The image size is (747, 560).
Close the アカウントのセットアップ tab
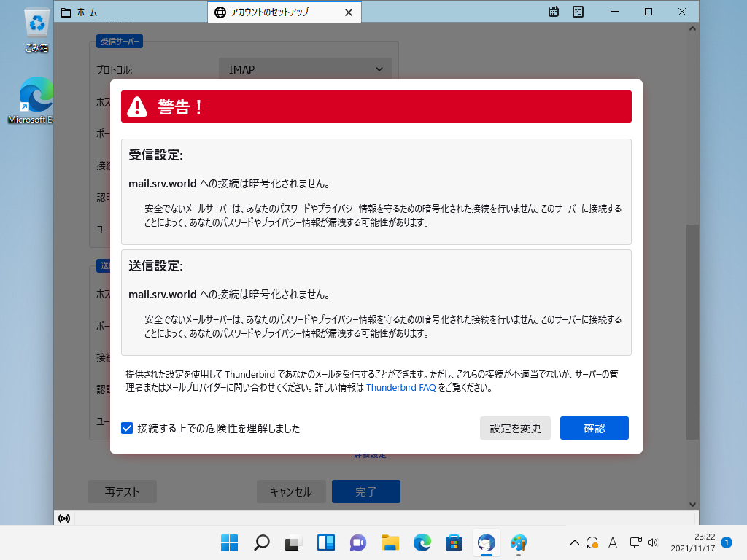[349, 12]
